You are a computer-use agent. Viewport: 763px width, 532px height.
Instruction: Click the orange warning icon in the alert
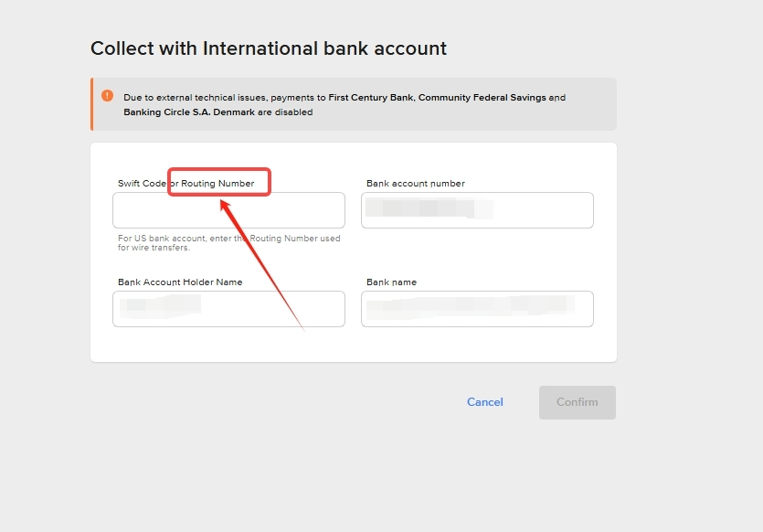(108, 96)
